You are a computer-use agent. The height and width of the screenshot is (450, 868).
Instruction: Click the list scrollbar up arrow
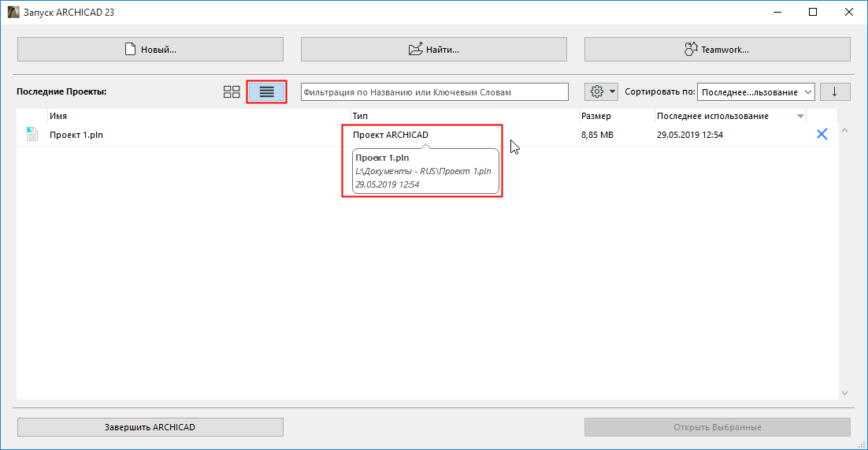click(x=844, y=130)
